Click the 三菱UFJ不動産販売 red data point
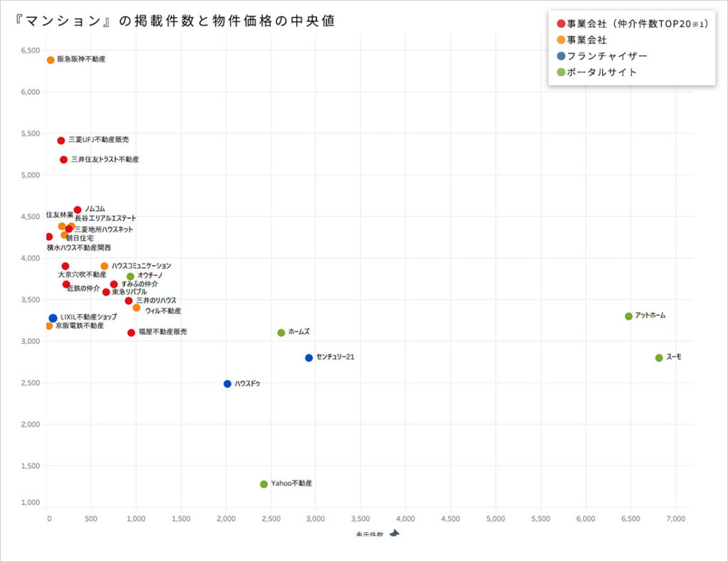 tap(61, 141)
